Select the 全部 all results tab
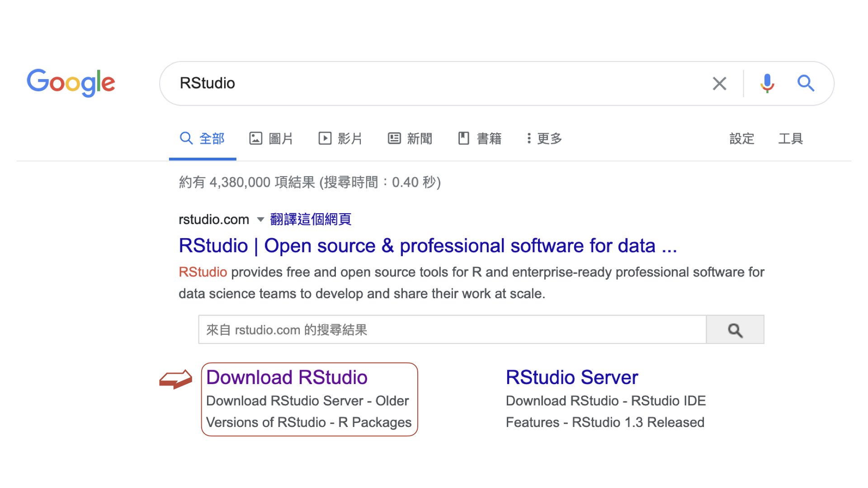The image size is (868, 488). [x=203, y=138]
